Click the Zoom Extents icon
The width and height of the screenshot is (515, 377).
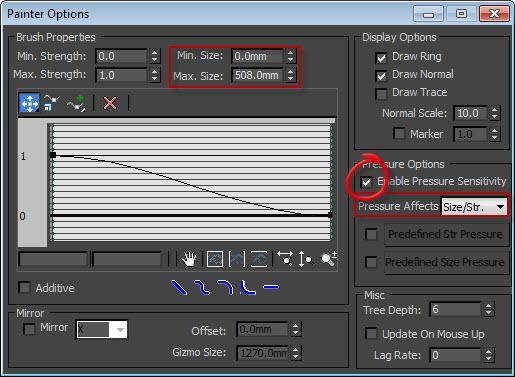tap(215, 259)
